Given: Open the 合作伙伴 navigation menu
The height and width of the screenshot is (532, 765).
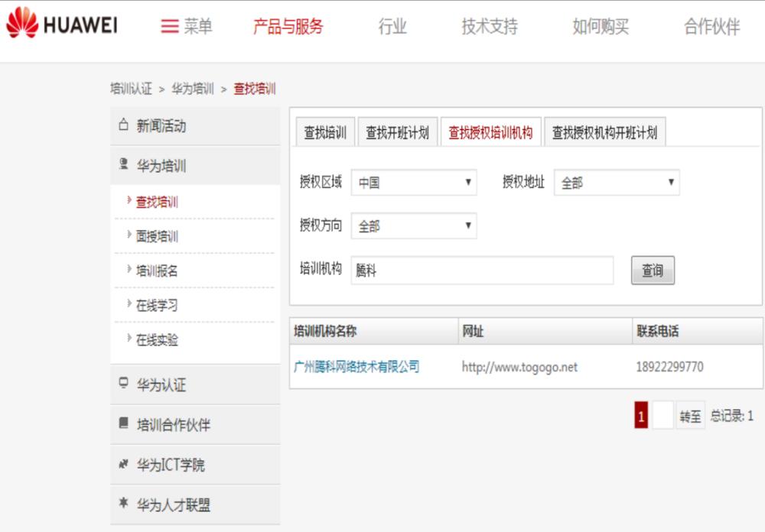Looking at the screenshot, I should click(712, 26).
